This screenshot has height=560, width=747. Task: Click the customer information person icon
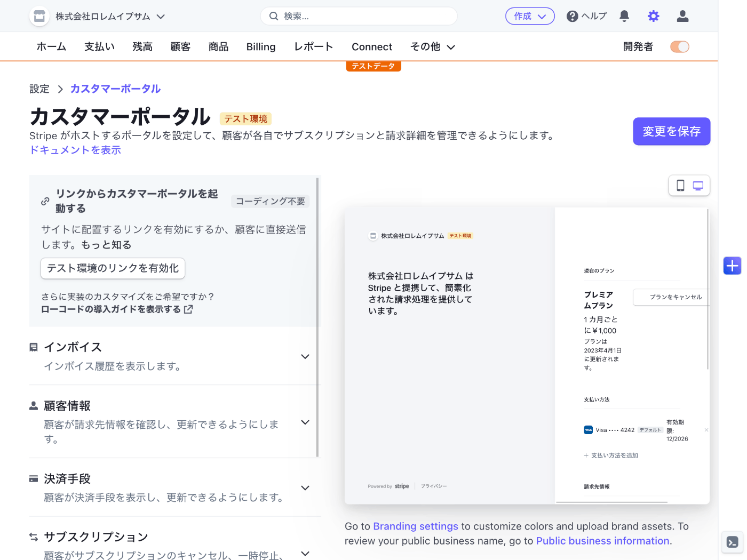point(34,406)
